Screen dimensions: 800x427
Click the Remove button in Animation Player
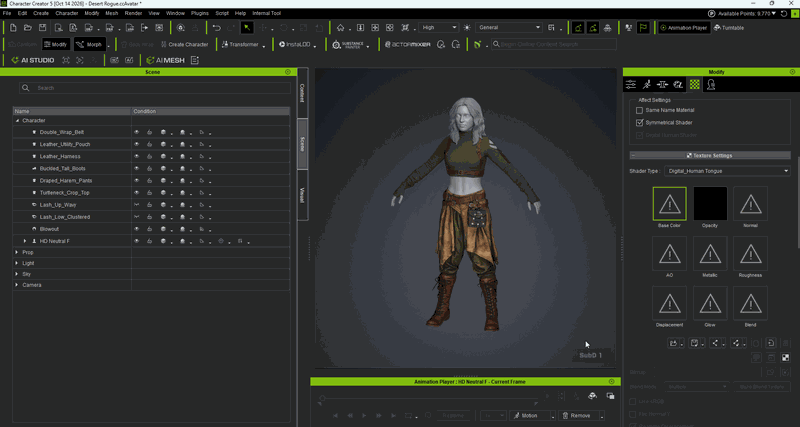[577, 416]
